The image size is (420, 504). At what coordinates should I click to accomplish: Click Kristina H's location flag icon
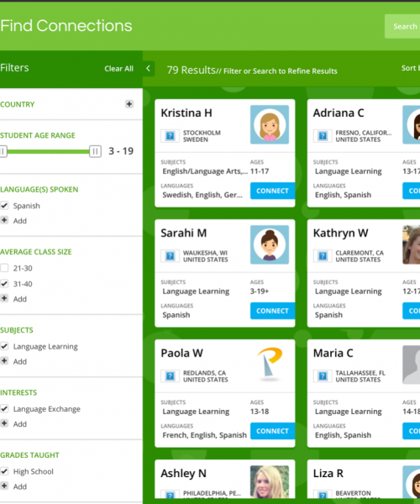[x=170, y=136]
